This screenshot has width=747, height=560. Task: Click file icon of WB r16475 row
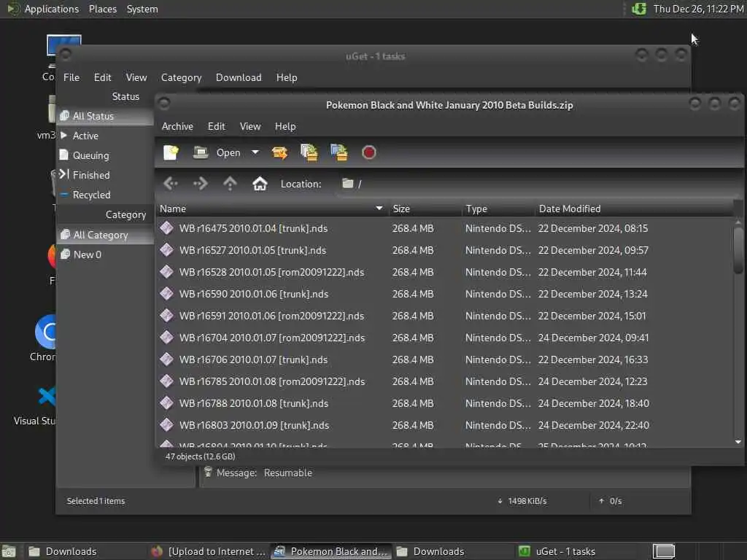tap(167, 228)
